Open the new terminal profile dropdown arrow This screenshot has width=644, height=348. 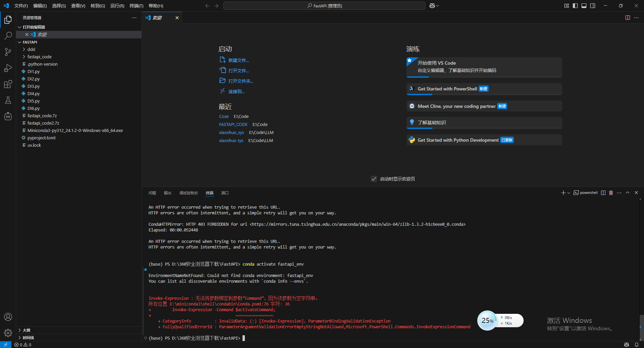(569, 193)
